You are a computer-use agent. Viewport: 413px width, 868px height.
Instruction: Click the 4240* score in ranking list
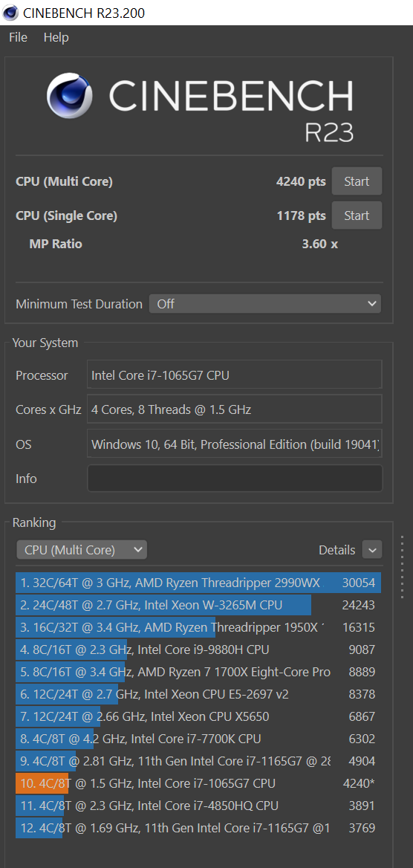click(359, 784)
